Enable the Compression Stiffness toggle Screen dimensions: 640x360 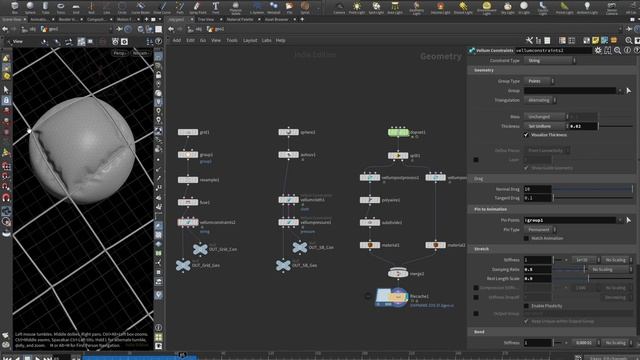click(x=476, y=288)
